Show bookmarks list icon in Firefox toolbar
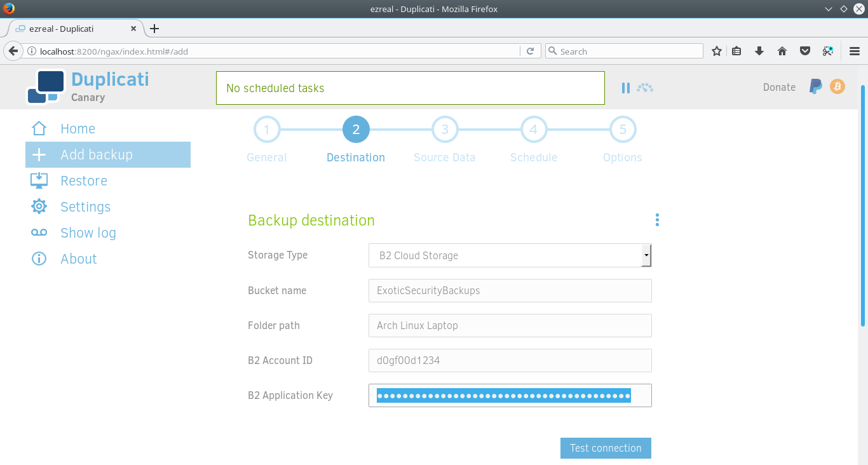This screenshot has width=868, height=465. point(736,51)
